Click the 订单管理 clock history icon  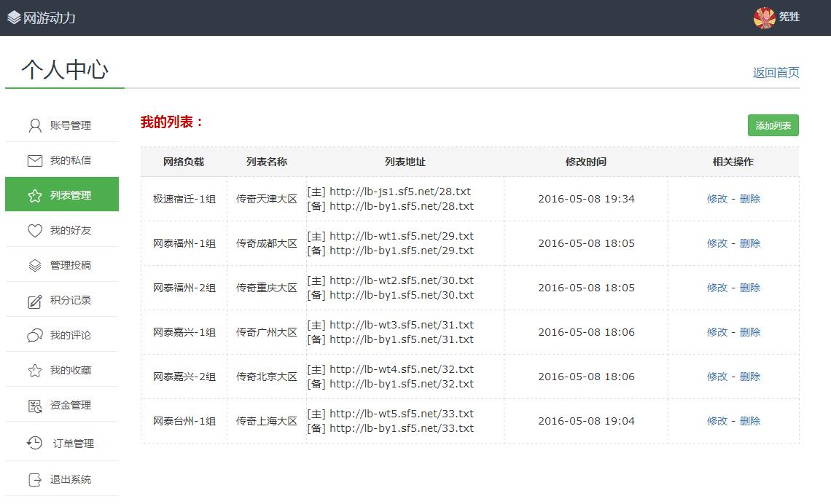coord(35,443)
